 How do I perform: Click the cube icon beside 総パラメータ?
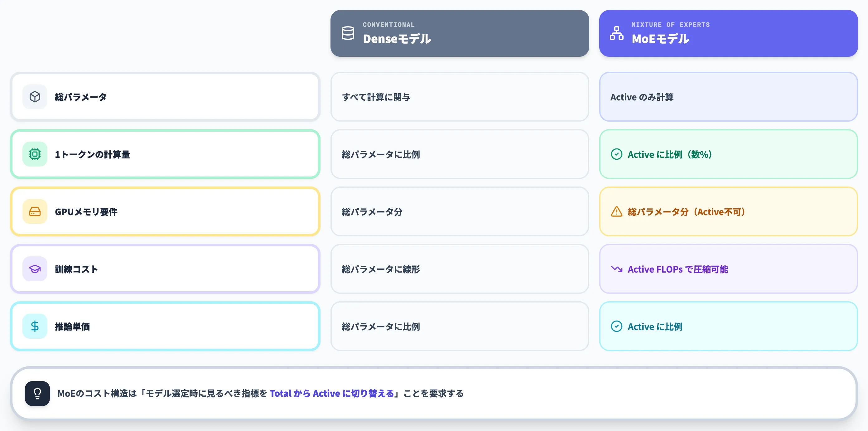[35, 97]
